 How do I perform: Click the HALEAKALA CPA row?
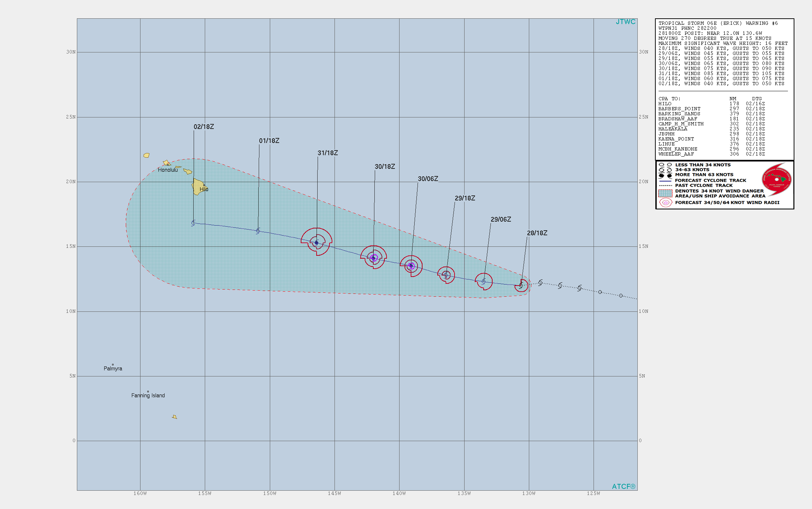coord(711,129)
